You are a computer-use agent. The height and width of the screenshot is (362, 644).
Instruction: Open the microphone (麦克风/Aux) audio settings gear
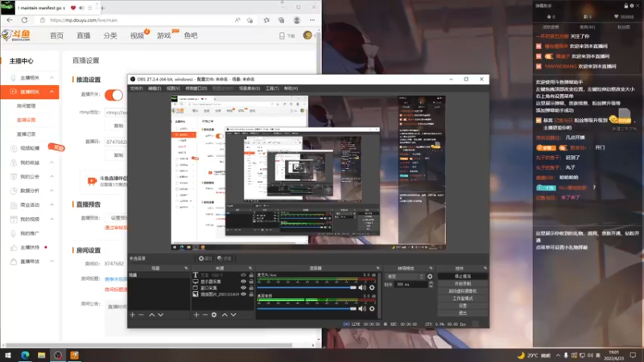click(x=372, y=288)
